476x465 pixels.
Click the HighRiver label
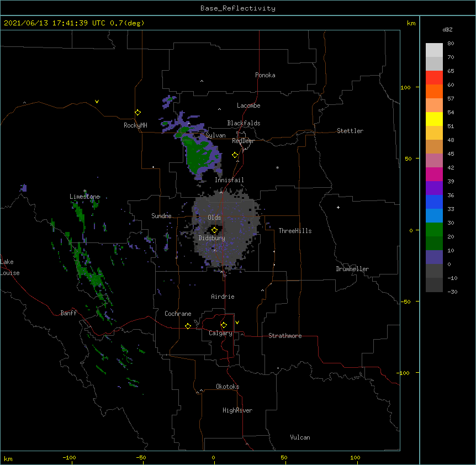click(237, 410)
